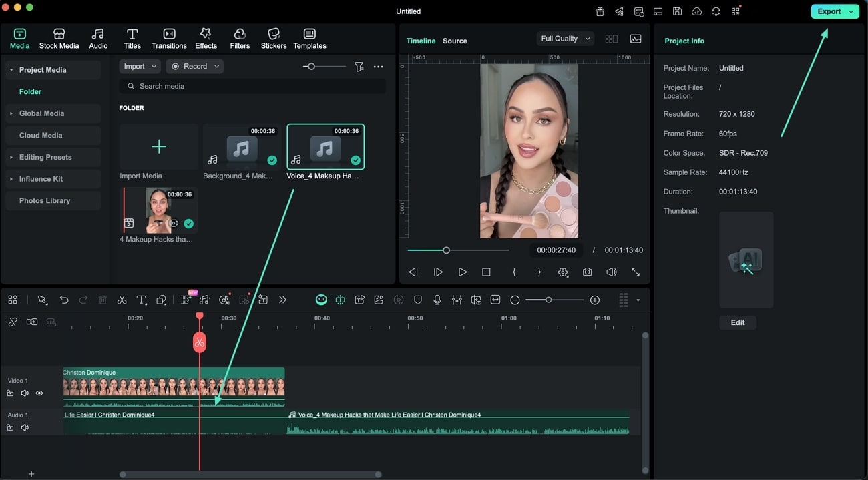The image size is (868, 480).
Task: Click the undo arrow in timeline toolbar
Action: (x=64, y=300)
